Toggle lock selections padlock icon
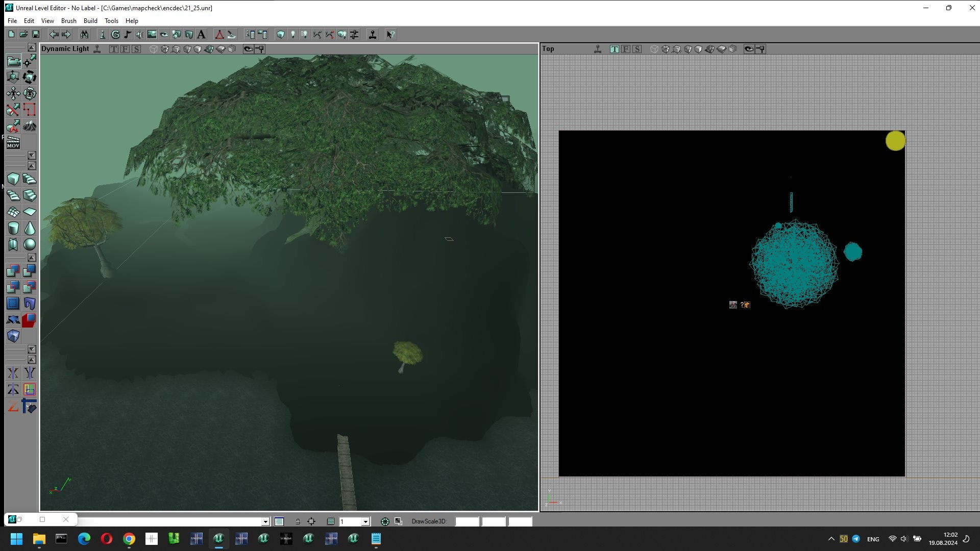This screenshot has width=980, height=551. 298,521
